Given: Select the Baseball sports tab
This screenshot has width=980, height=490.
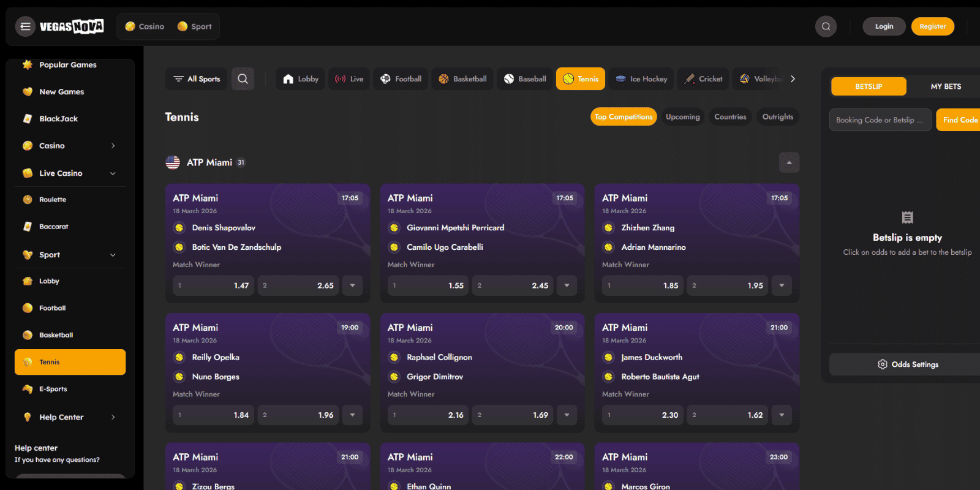Looking at the screenshot, I should [x=525, y=79].
